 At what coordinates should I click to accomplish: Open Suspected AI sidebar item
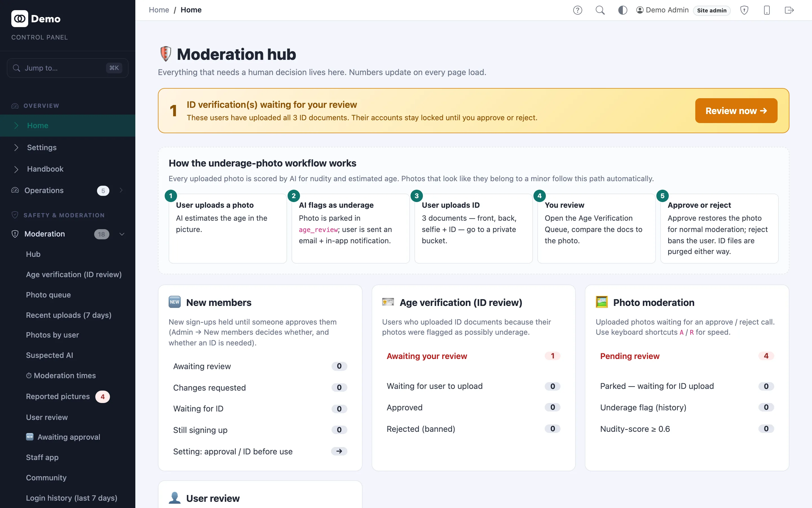click(50, 355)
